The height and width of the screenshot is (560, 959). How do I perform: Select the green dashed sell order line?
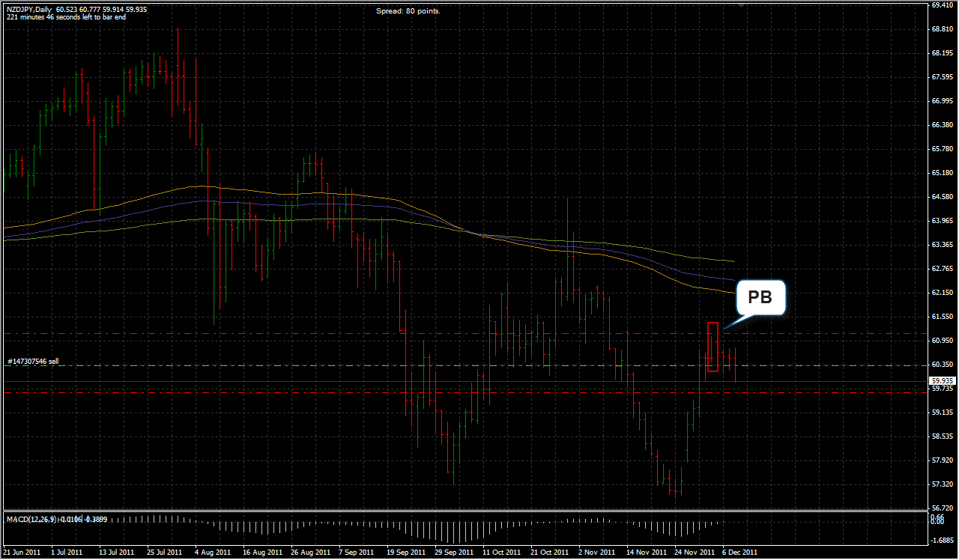pos(465,366)
